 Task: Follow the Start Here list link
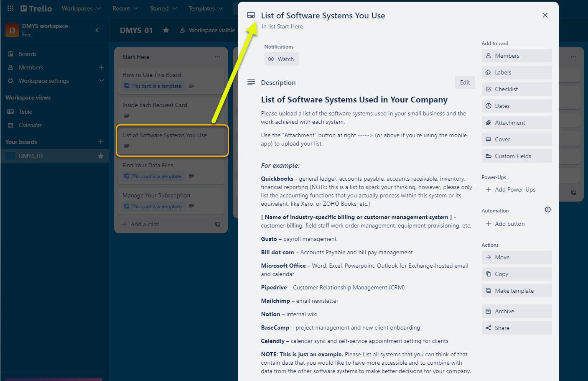click(290, 26)
